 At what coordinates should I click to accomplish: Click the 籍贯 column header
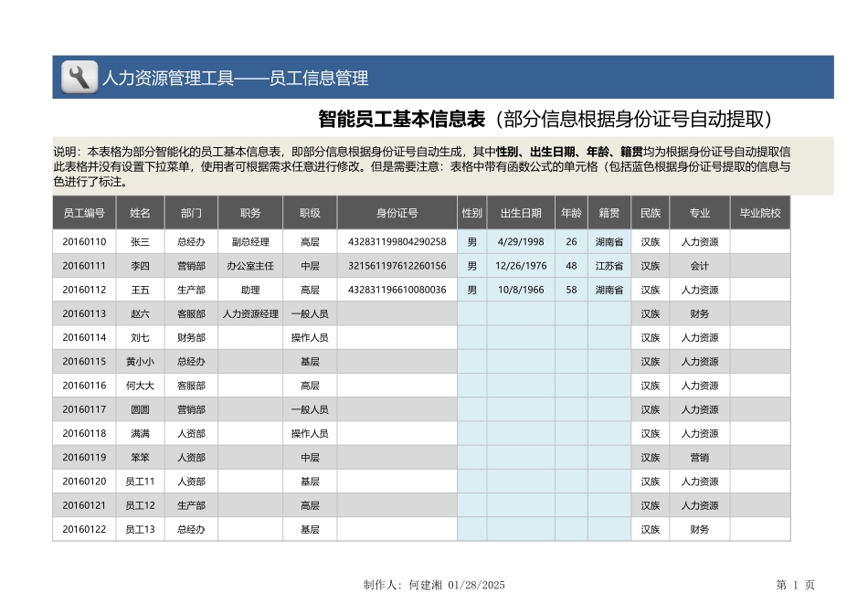[x=608, y=213]
